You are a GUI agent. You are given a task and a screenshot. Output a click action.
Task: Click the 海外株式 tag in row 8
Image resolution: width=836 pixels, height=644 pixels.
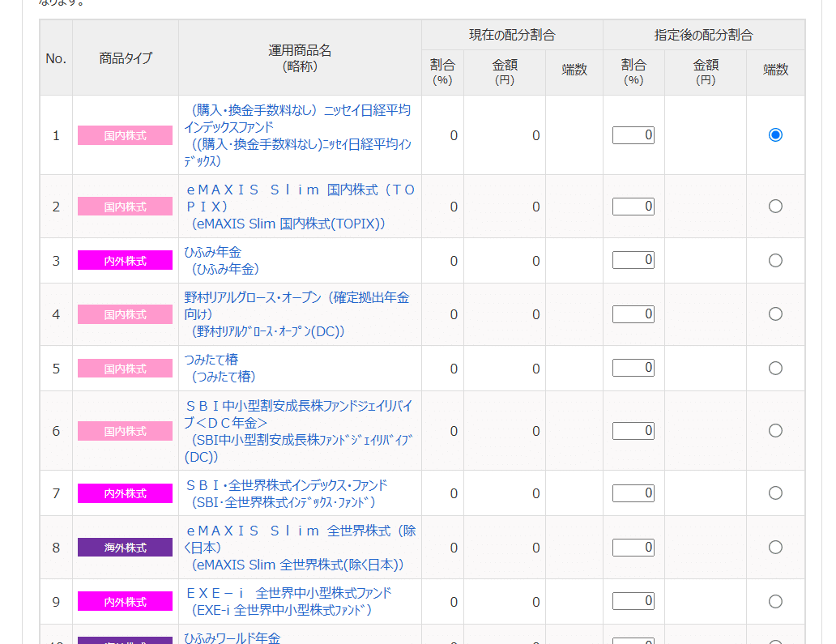(x=126, y=548)
